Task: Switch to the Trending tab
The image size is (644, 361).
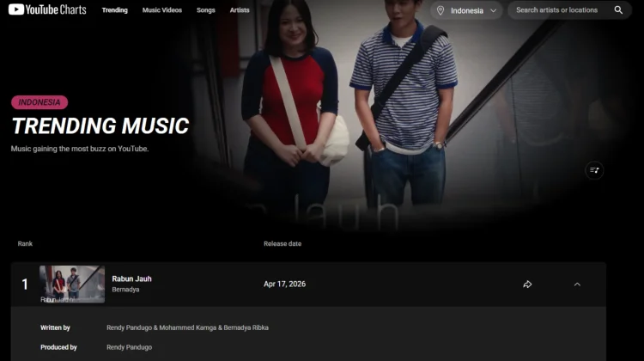Action: click(x=114, y=9)
